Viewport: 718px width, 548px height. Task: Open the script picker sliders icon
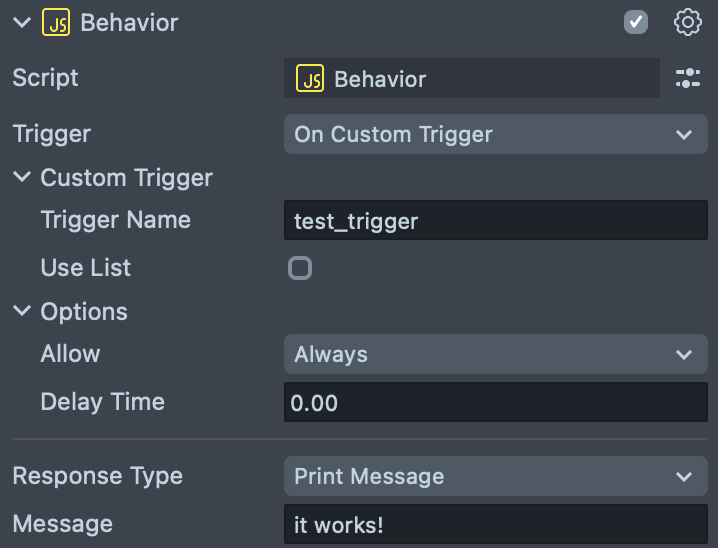[688, 79]
